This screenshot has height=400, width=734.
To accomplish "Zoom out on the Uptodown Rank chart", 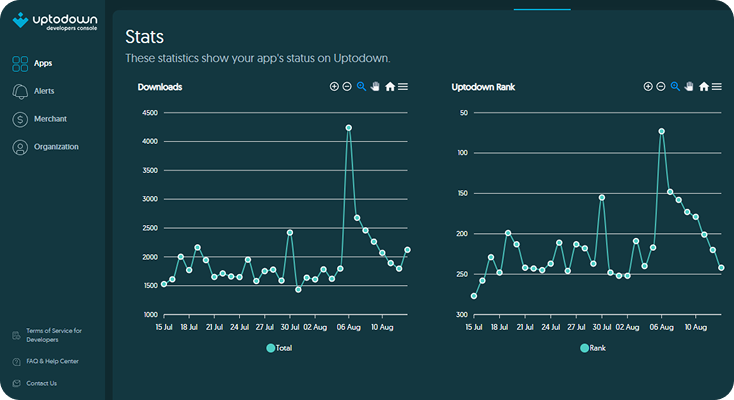I will tap(661, 87).
